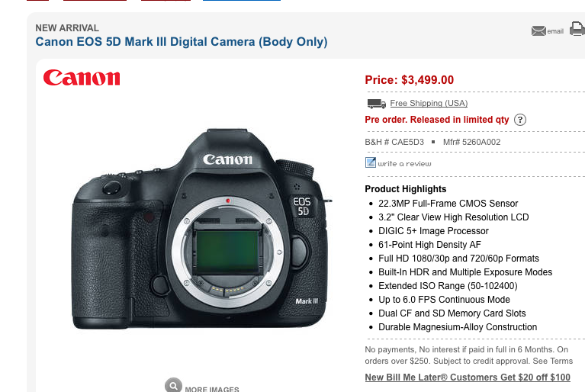Viewport: 585px width, 392px height.
Task: Click the write a review text link
Action: click(x=404, y=164)
